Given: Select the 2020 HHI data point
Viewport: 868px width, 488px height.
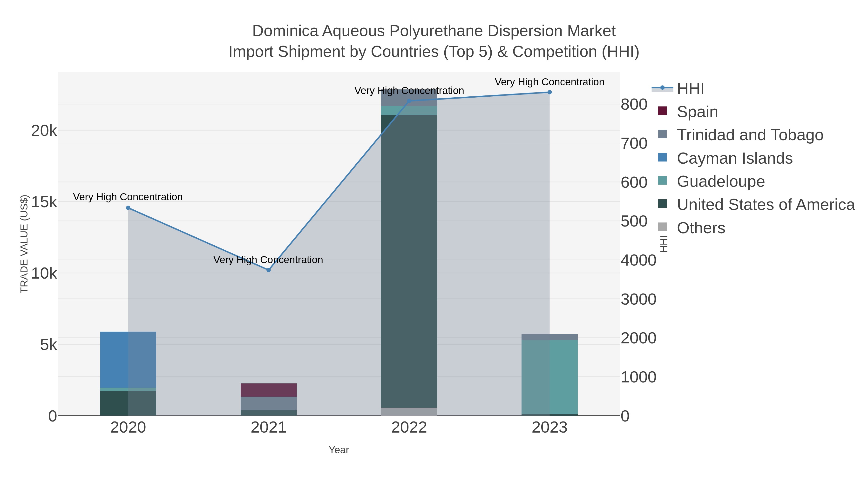Looking at the screenshot, I should 128,208.
